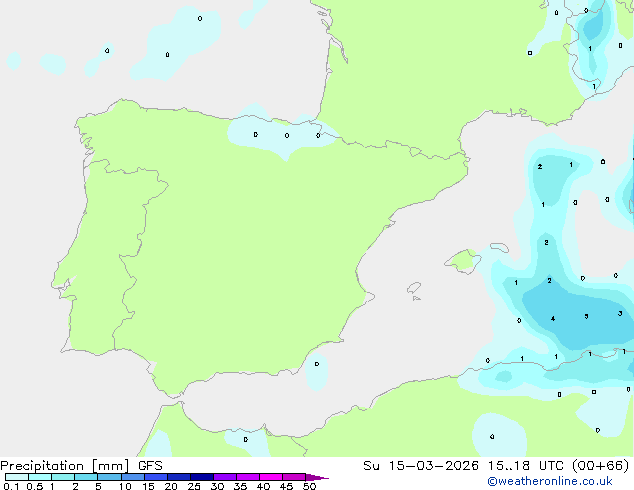Click the 15–20 mm legend color swatch
Image resolution: width=634 pixels, height=490 pixels.
(156, 477)
